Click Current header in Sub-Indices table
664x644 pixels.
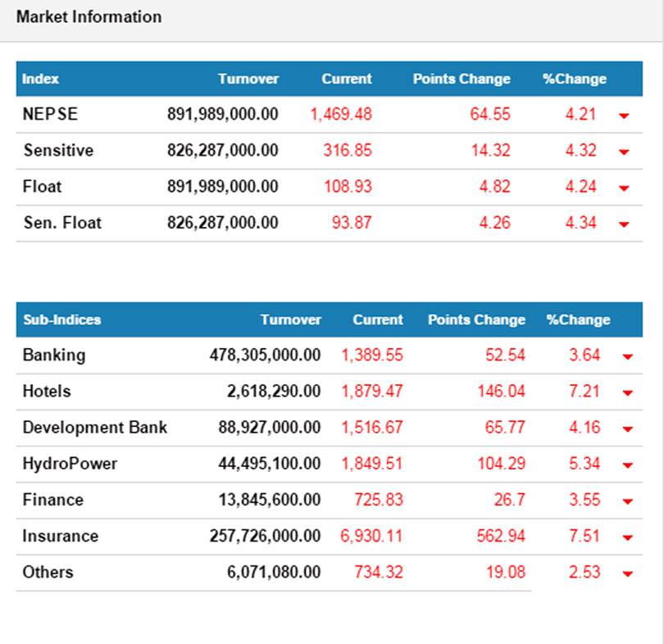(378, 320)
